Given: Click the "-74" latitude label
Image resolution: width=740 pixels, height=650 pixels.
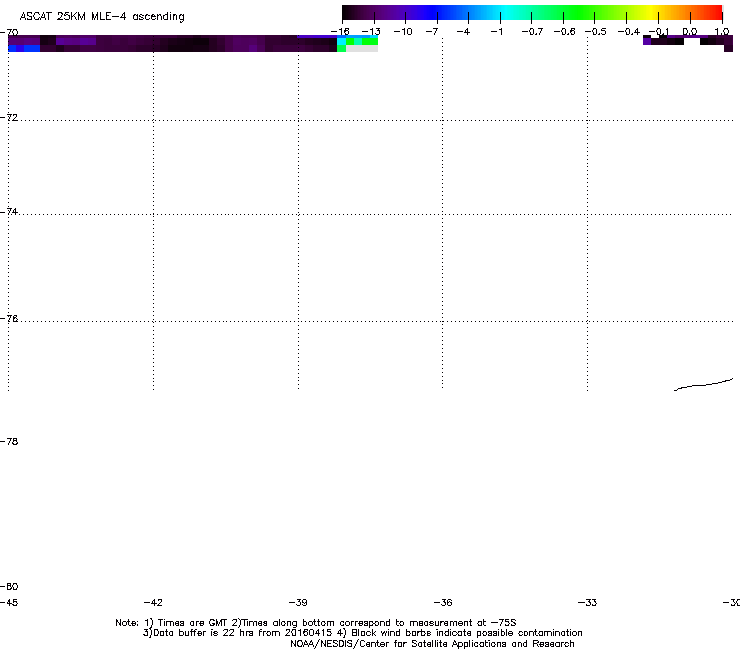Looking at the screenshot, I should (9, 211).
